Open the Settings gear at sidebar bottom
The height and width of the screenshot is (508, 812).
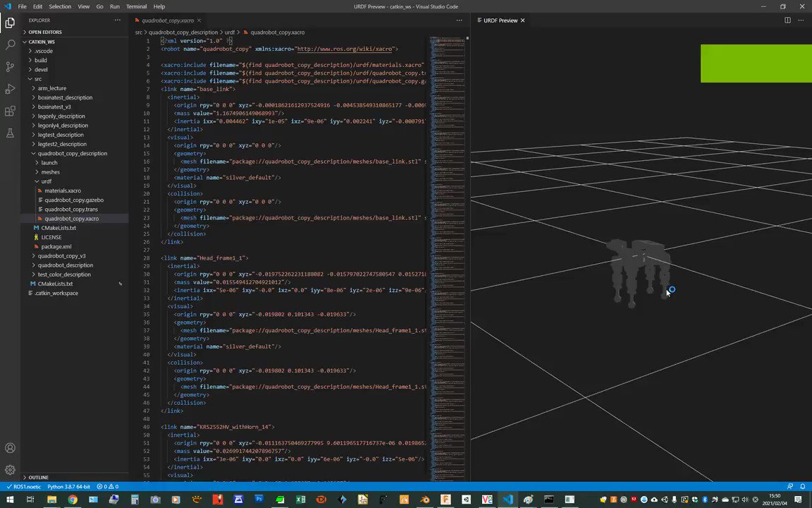pyautogui.click(x=10, y=470)
